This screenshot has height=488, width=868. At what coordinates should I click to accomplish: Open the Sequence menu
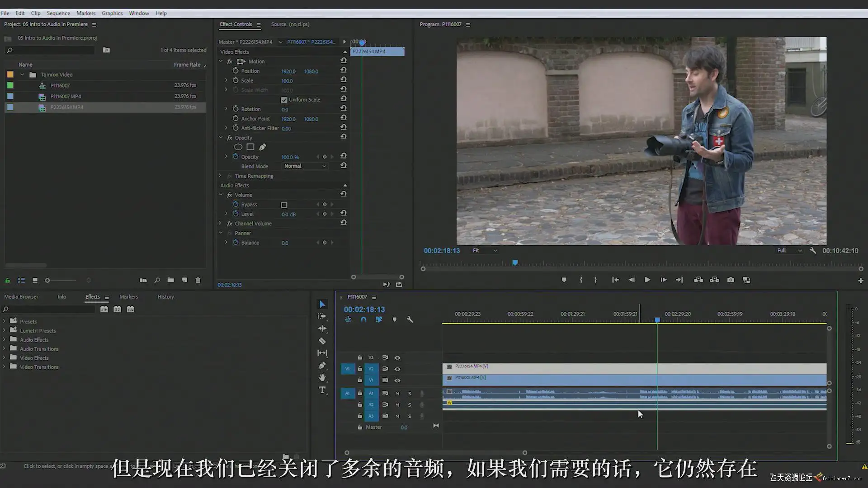[x=58, y=13]
